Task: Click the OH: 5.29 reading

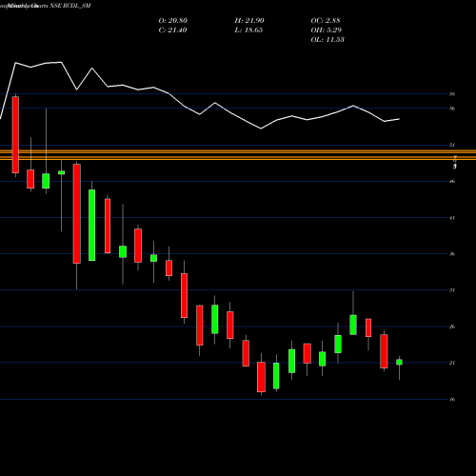Action: tap(327, 30)
